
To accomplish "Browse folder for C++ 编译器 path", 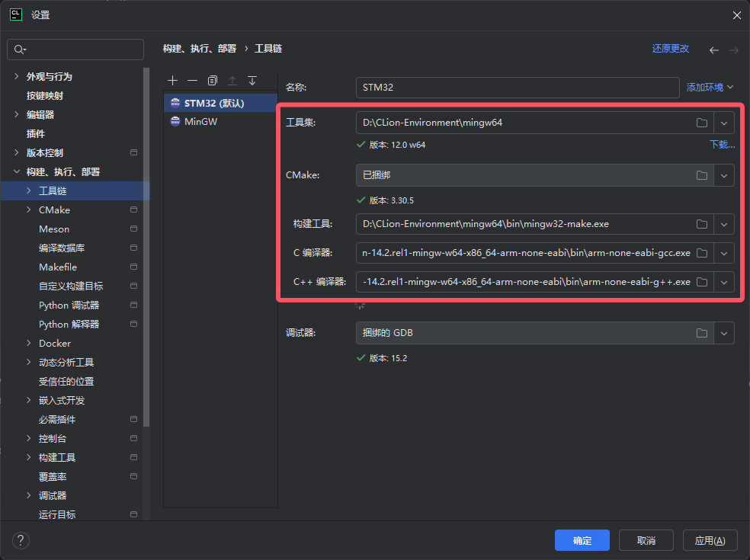I will pyautogui.click(x=702, y=282).
